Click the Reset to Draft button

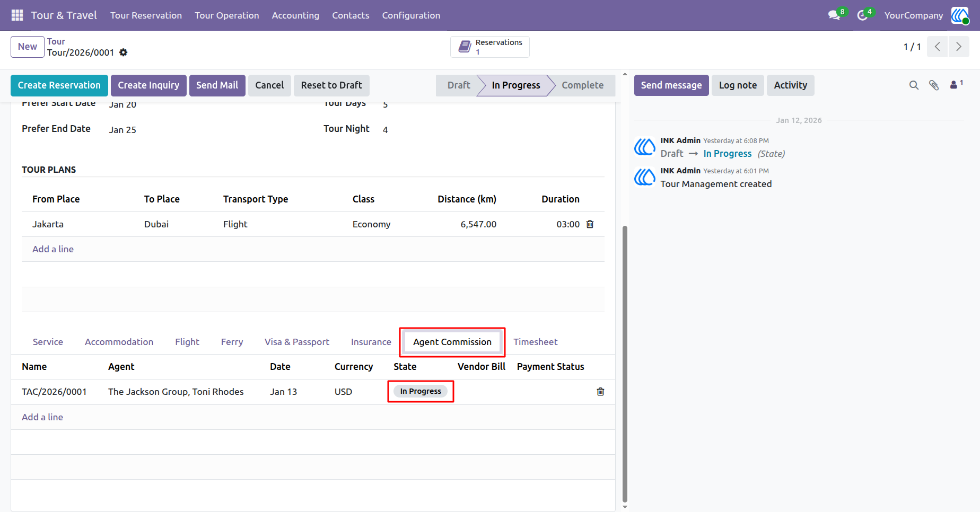point(331,85)
